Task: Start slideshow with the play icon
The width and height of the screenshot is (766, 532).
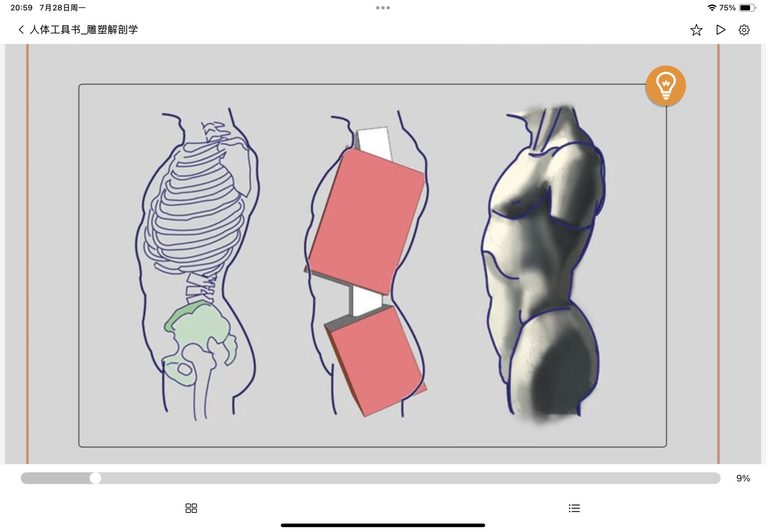Action: click(x=720, y=30)
